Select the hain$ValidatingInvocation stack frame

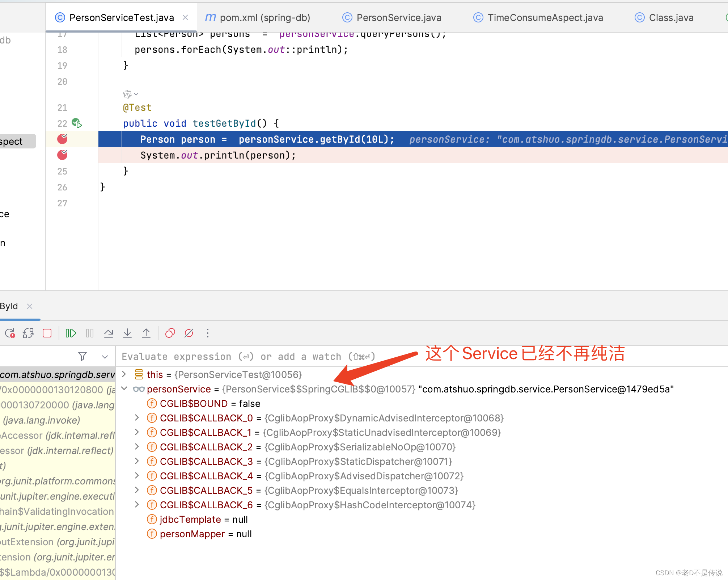(58, 511)
